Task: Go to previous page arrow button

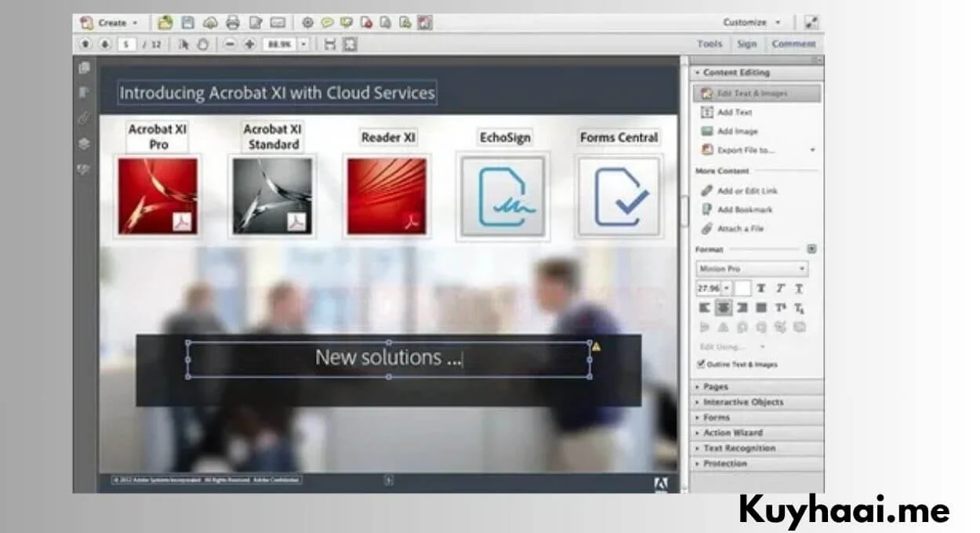Action: pyautogui.click(x=85, y=44)
